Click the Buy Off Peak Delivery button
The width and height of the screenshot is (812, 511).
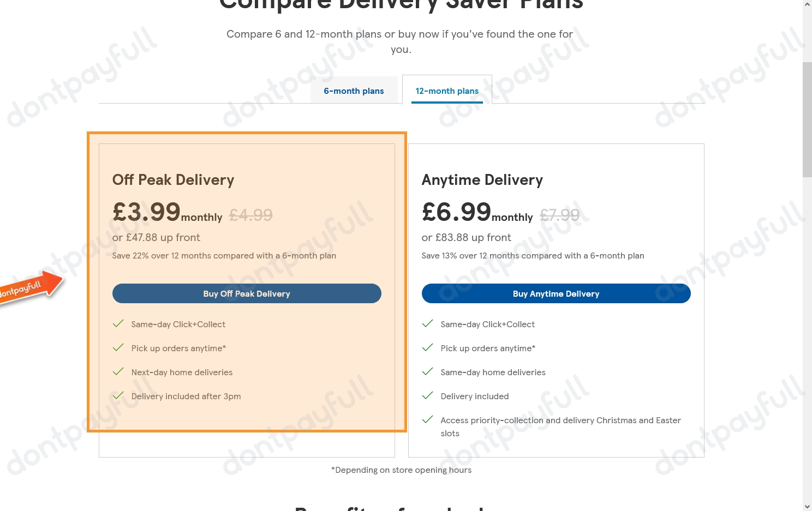(x=247, y=293)
